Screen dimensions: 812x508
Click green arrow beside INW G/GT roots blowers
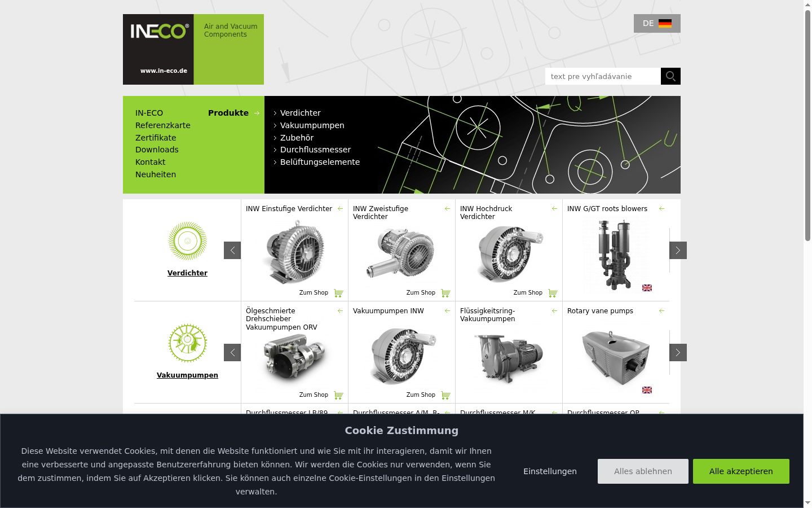coord(661,209)
